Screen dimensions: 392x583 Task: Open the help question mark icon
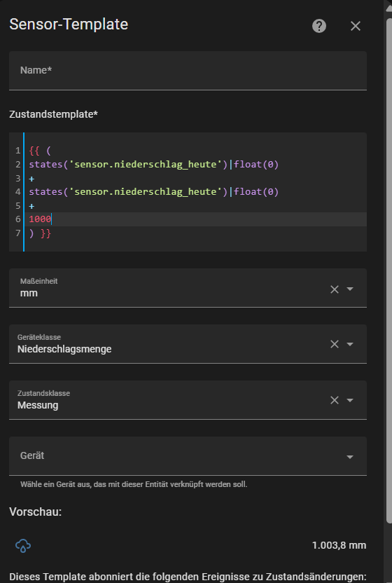(318, 26)
